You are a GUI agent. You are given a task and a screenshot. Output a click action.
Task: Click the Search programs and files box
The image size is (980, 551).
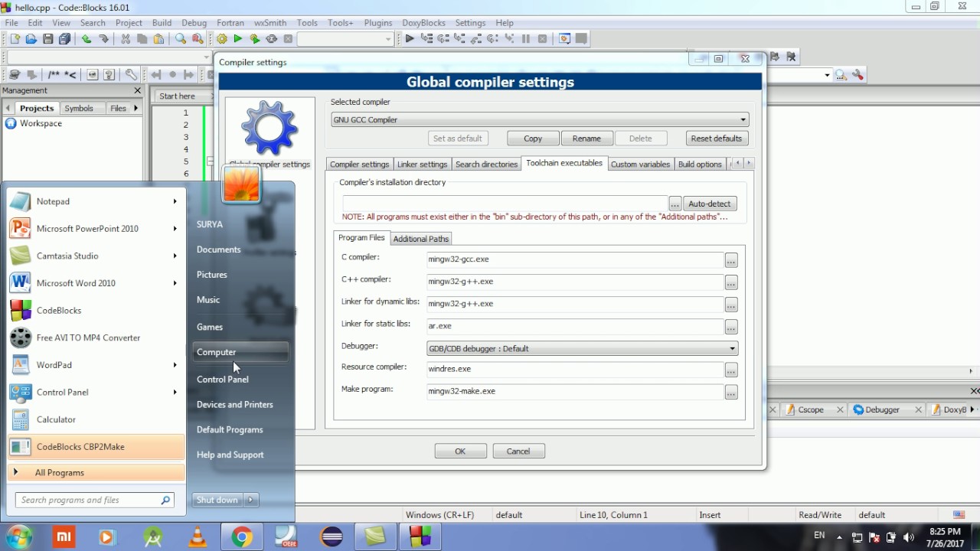point(95,500)
